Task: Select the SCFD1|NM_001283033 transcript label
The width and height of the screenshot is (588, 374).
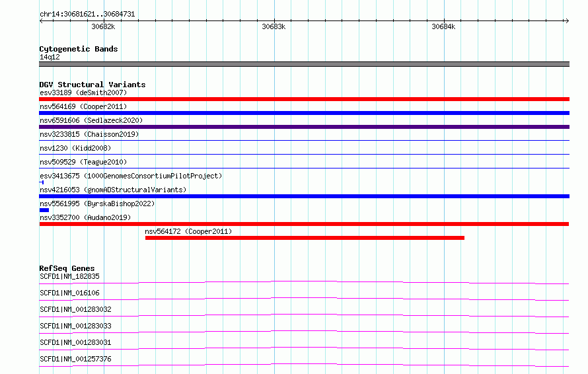Action: 75,326
